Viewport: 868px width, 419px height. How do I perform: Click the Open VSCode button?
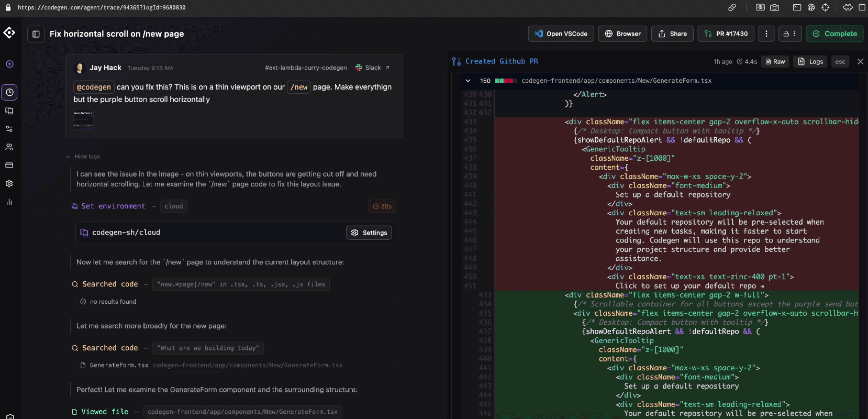tap(561, 34)
